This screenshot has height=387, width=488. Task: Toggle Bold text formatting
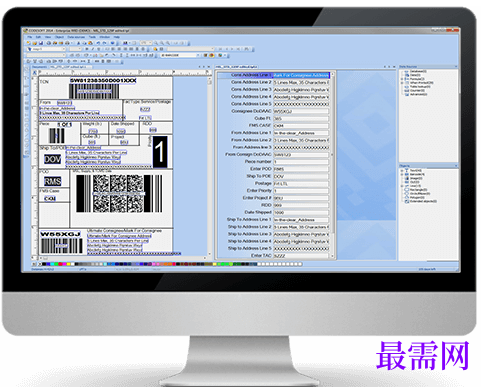pos(87,49)
